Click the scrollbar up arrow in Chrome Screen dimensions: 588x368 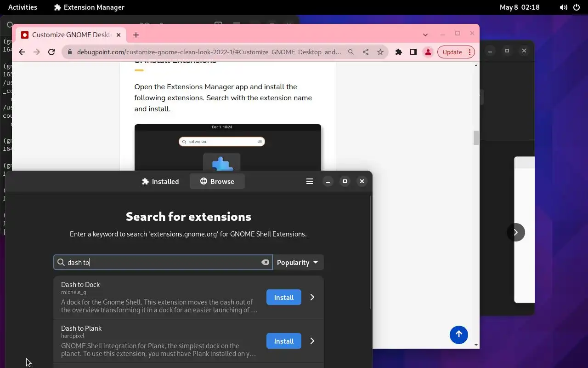(x=476, y=65)
